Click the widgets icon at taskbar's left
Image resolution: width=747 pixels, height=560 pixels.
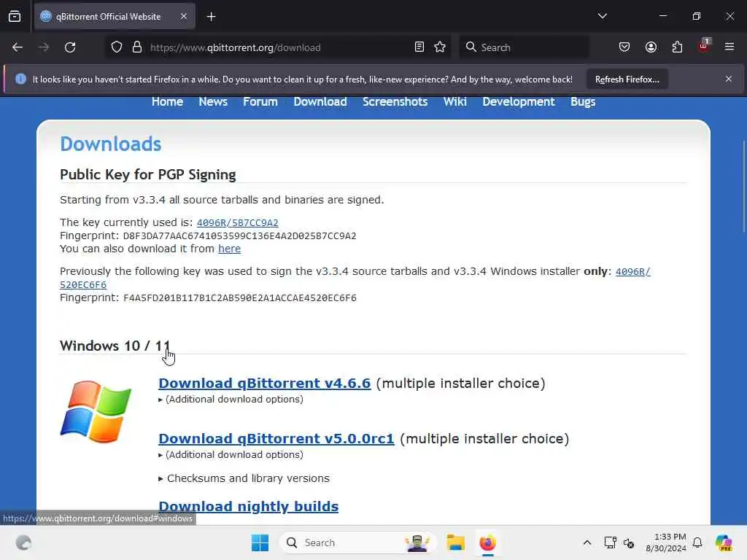coord(23,542)
